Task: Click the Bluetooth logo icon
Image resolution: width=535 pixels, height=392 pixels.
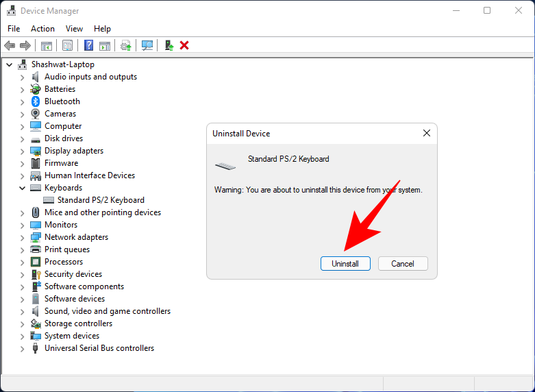Action: 36,101
